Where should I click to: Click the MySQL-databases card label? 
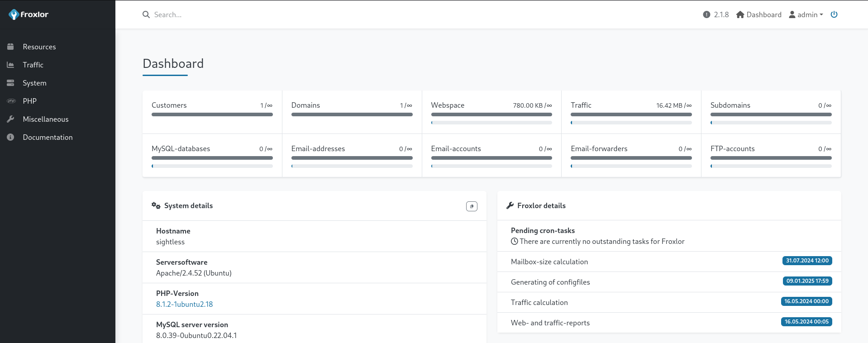(x=181, y=148)
